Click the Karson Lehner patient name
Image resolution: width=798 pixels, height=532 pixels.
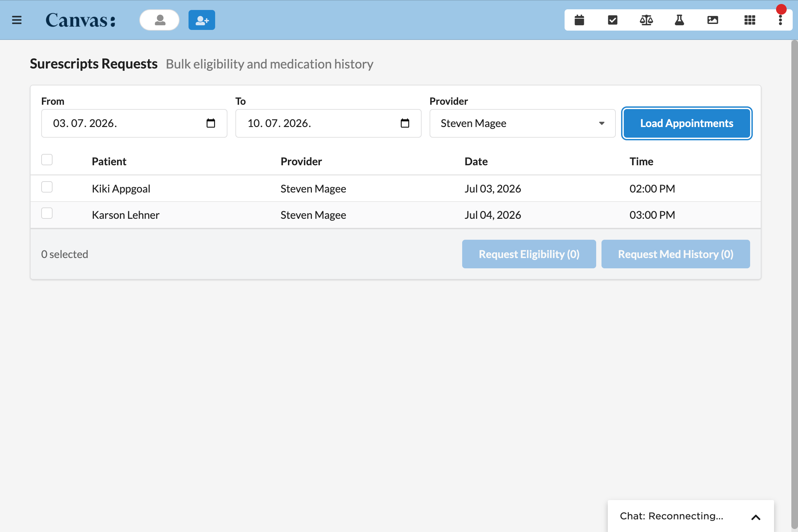pos(126,215)
